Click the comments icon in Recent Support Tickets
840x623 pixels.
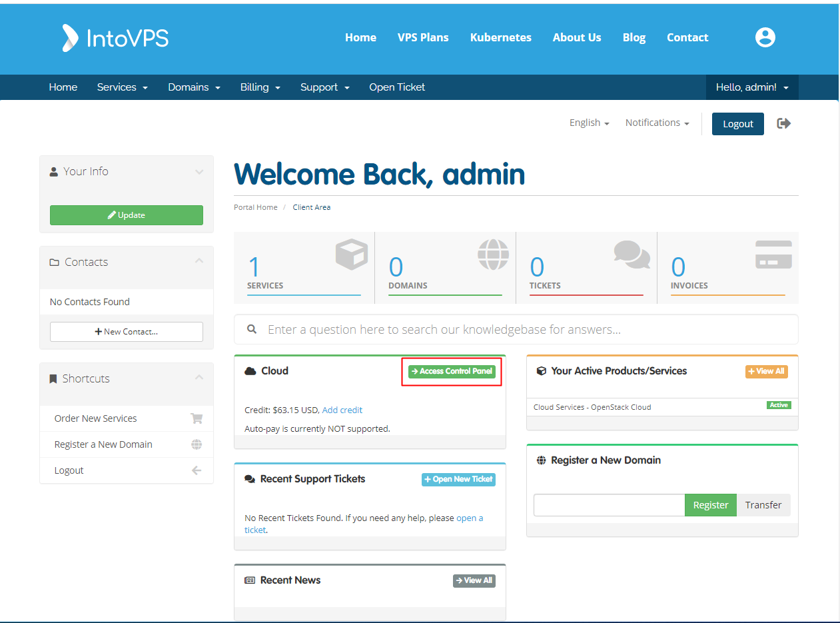pos(250,479)
